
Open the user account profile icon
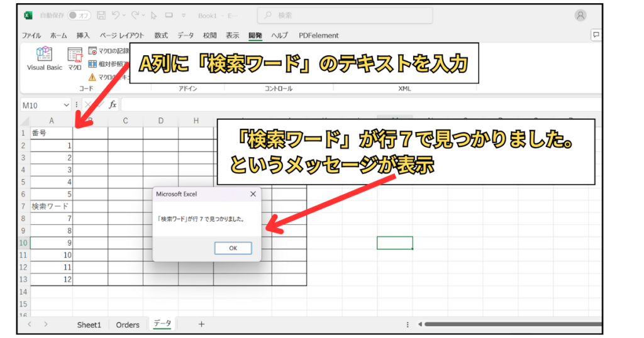tap(580, 15)
